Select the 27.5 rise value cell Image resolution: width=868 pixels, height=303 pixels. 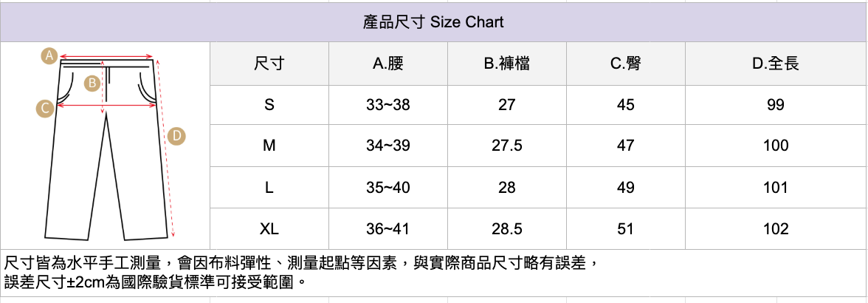point(507,146)
